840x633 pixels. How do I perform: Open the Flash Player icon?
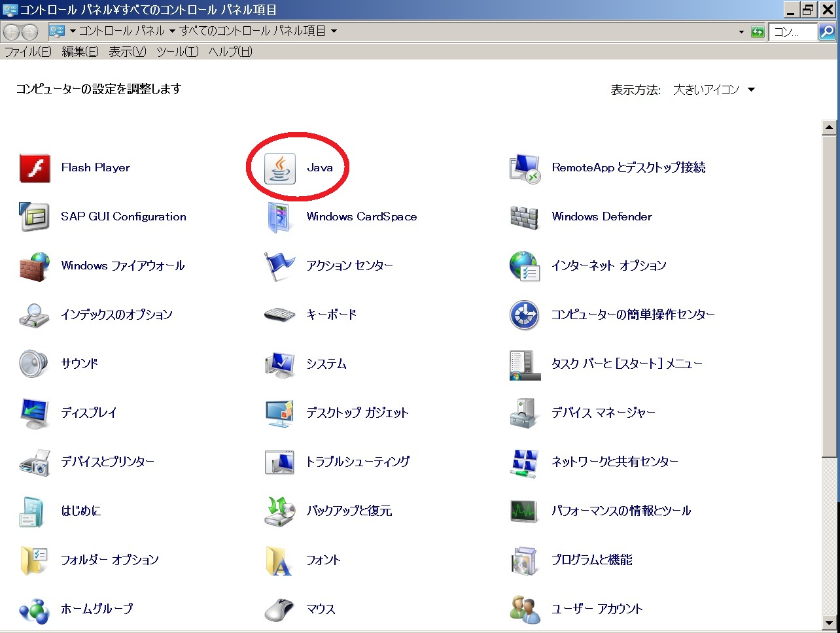click(x=35, y=168)
